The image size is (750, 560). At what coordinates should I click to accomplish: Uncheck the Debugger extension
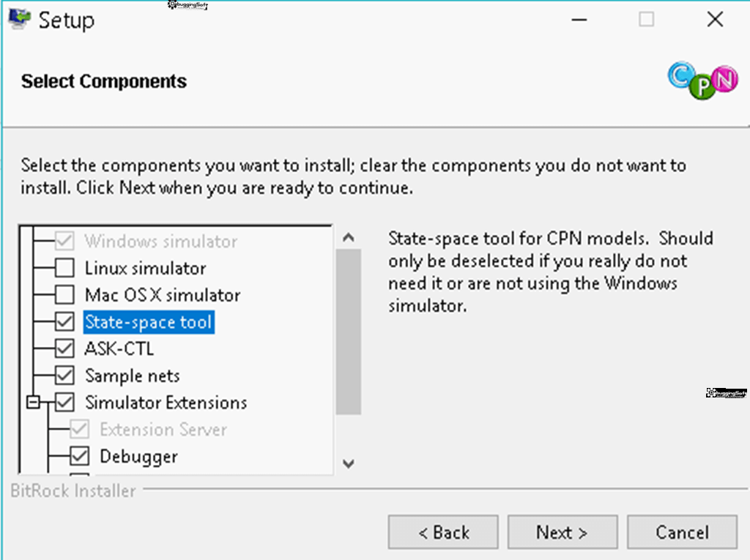tap(79, 456)
